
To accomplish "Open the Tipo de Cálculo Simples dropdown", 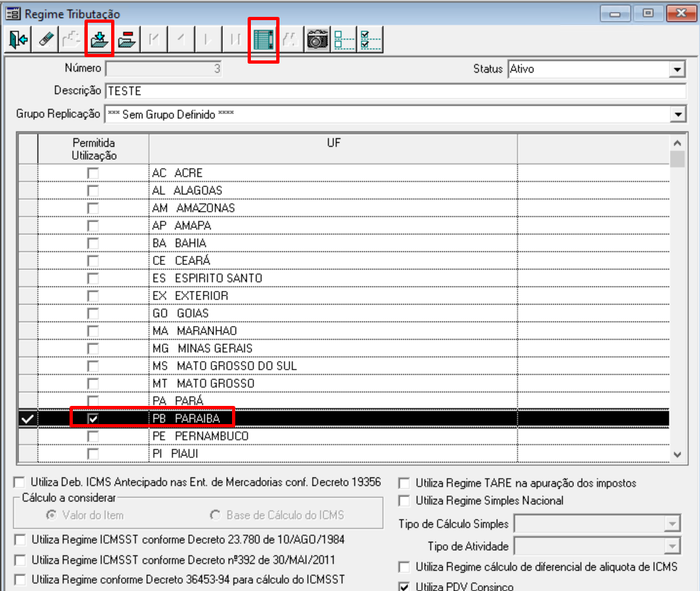I will tap(672, 524).
